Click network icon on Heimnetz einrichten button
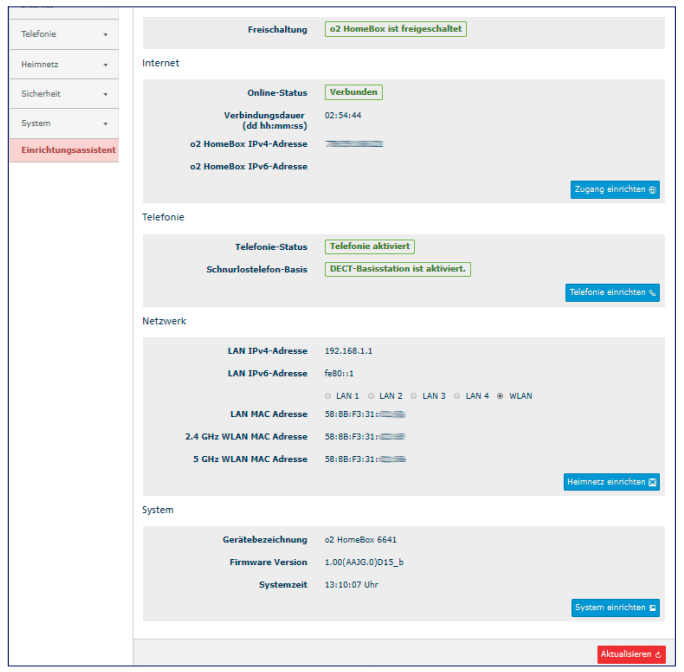684x672 pixels. 653,482
